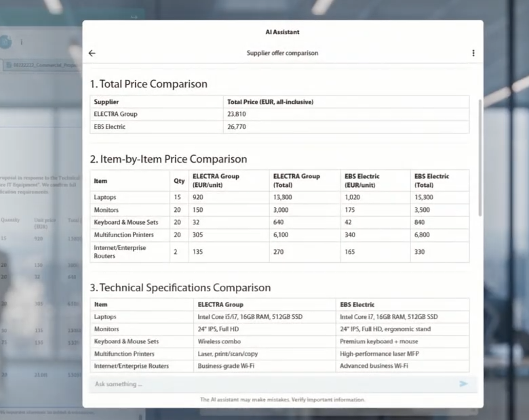The height and width of the screenshot is (420, 529).
Task: Click the EBS laptop unit price 1,020
Action: point(352,197)
